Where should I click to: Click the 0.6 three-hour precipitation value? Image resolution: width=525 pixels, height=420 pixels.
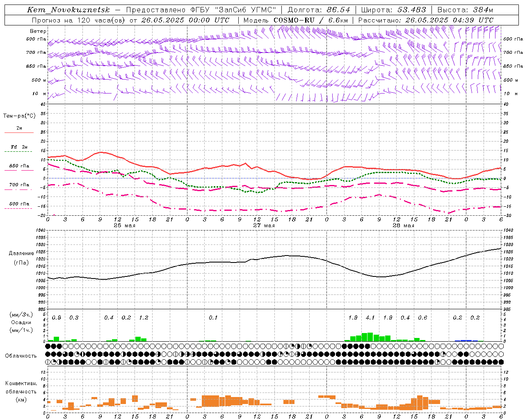422,318
